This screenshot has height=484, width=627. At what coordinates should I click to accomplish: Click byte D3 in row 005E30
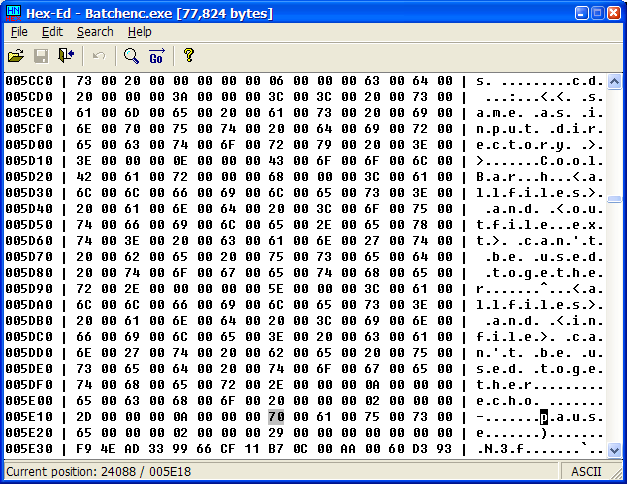click(420, 449)
